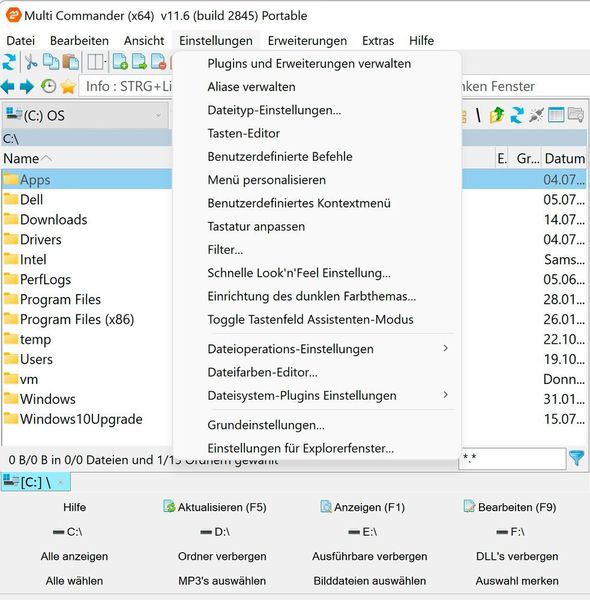Click the panel split layout icon
Viewport: 590px width, 600px height.
(x=95, y=62)
